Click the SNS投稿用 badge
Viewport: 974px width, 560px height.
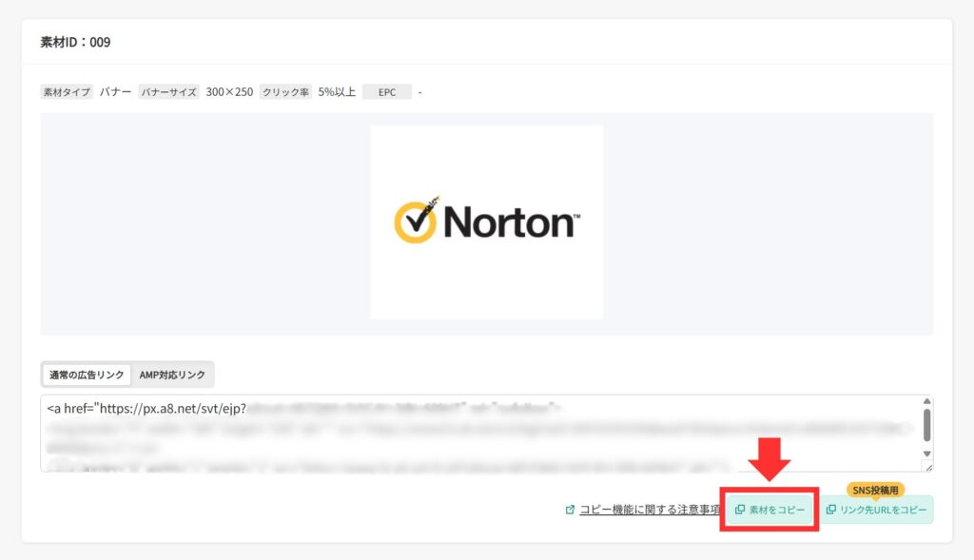click(875, 490)
